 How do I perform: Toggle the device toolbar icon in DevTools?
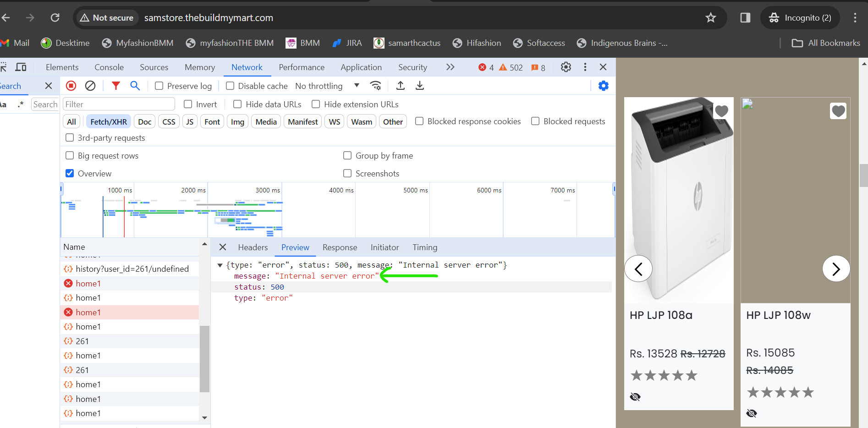[21, 67]
